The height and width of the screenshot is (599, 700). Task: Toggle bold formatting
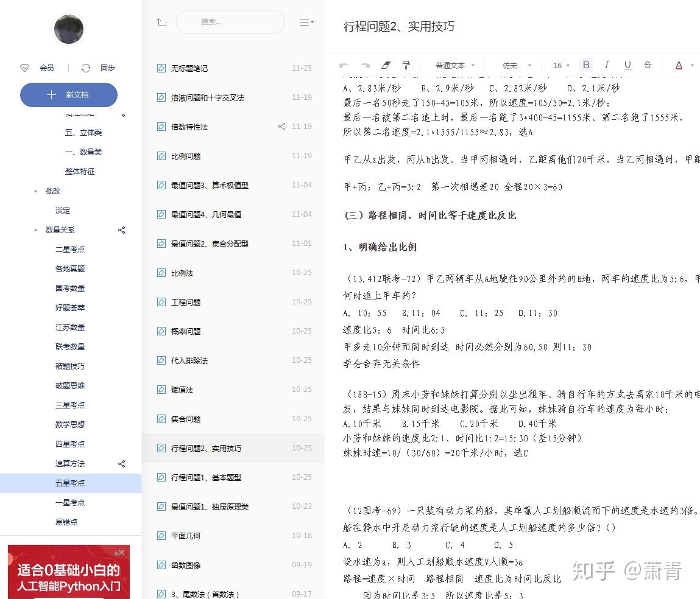point(586,65)
